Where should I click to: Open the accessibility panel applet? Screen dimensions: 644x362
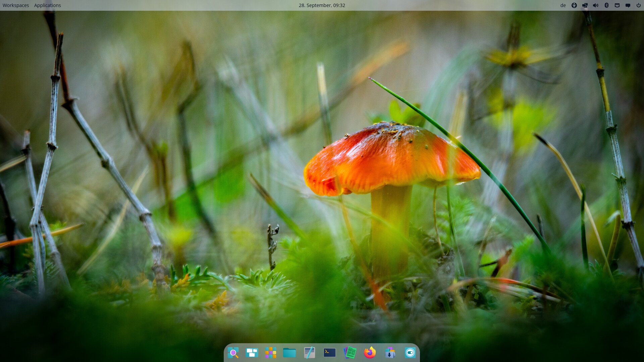(x=574, y=5)
